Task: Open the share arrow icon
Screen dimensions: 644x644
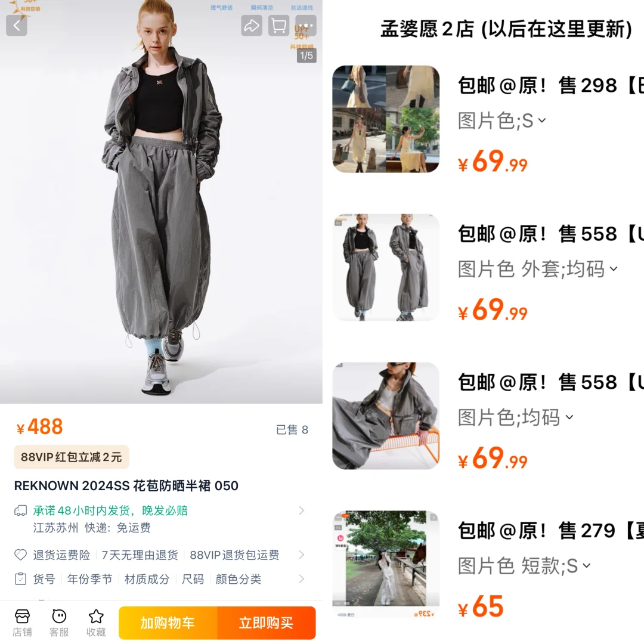Action: point(252,26)
